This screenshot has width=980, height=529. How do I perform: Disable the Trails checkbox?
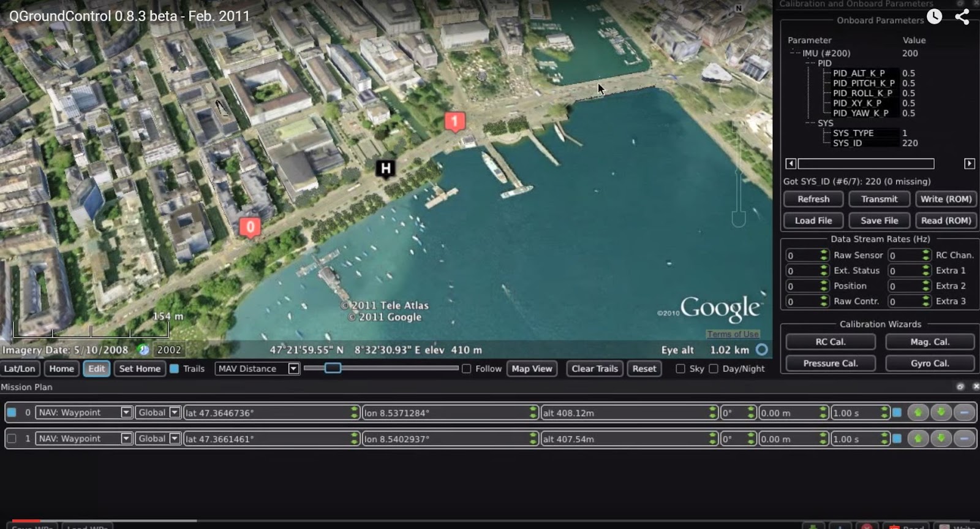pyautogui.click(x=174, y=368)
